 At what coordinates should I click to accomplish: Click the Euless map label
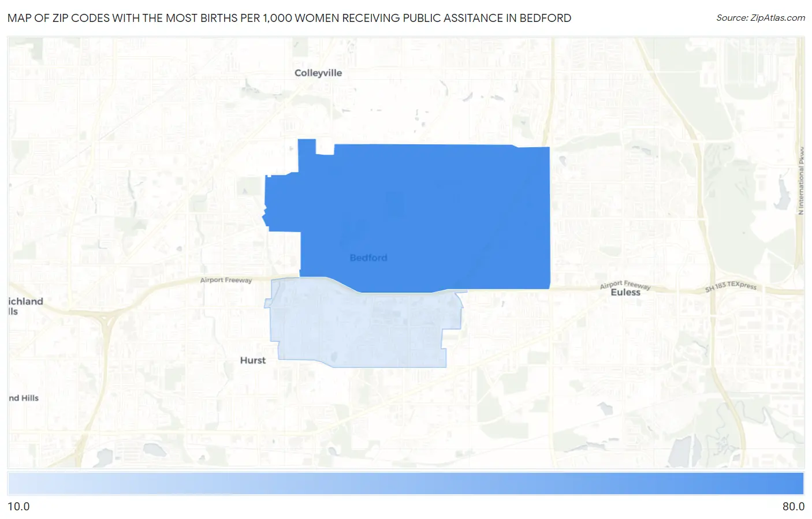point(625,293)
